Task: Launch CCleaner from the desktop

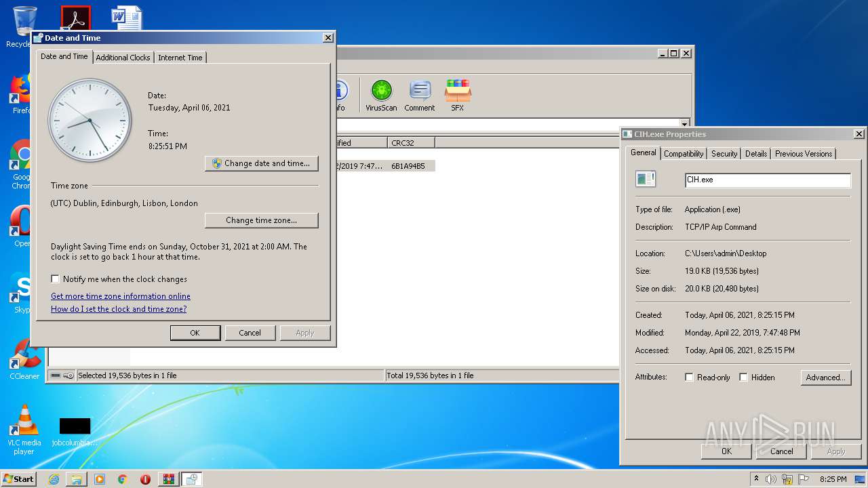Action: pyautogui.click(x=24, y=359)
